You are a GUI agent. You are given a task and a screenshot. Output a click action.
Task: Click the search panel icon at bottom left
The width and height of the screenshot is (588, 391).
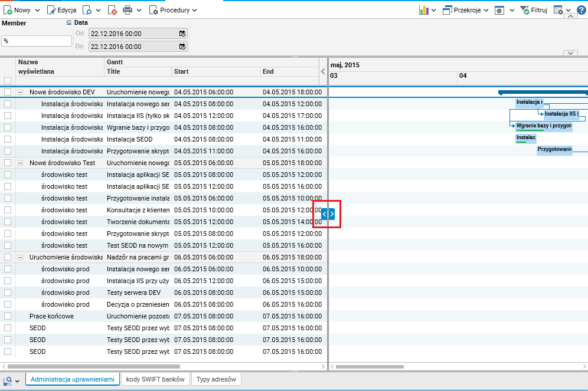click(8, 381)
